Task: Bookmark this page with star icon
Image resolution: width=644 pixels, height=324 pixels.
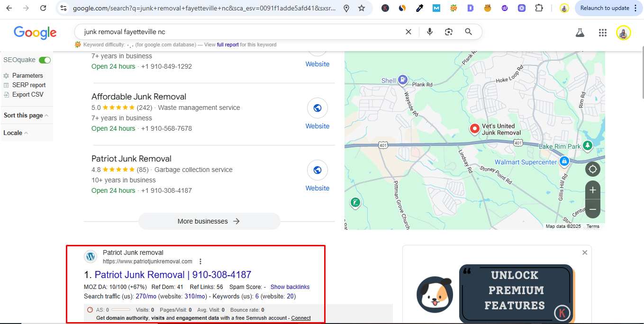Action: (362, 8)
